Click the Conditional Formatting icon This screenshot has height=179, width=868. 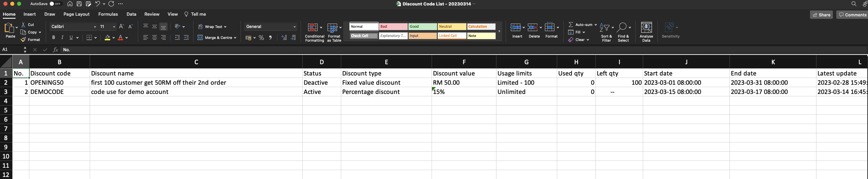pyautogui.click(x=313, y=28)
